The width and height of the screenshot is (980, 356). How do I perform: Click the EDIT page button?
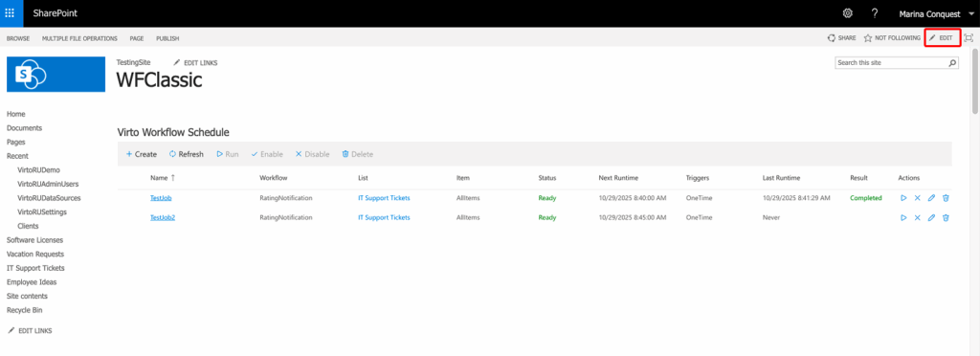[942, 38]
